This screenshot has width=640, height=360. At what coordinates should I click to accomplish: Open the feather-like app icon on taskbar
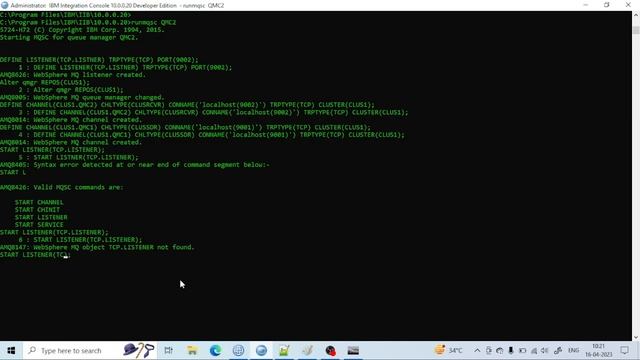click(x=307, y=351)
